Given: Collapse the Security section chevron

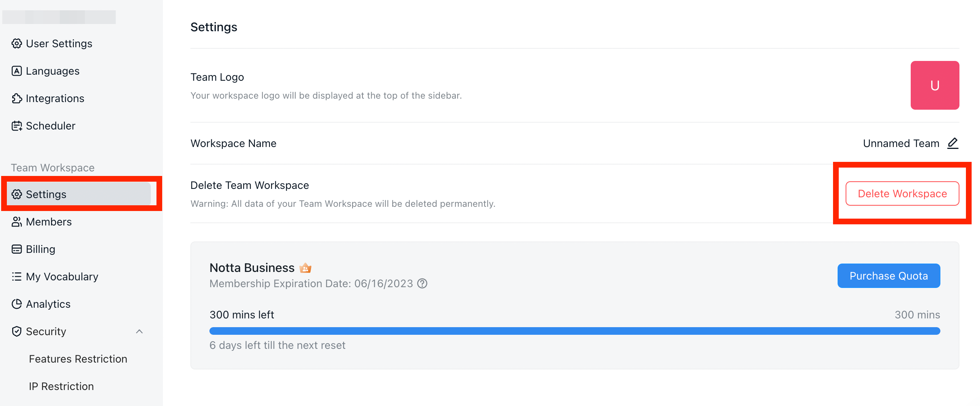Looking at the screenshot, I should 139,331.
